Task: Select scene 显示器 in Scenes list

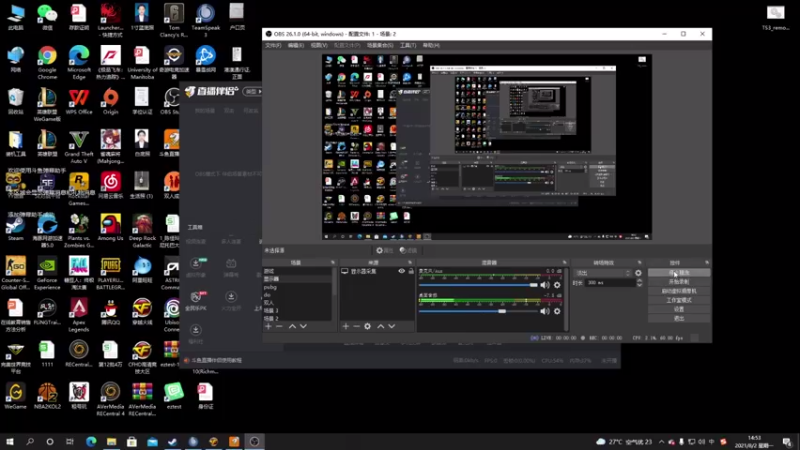Action: click(297, 279)
